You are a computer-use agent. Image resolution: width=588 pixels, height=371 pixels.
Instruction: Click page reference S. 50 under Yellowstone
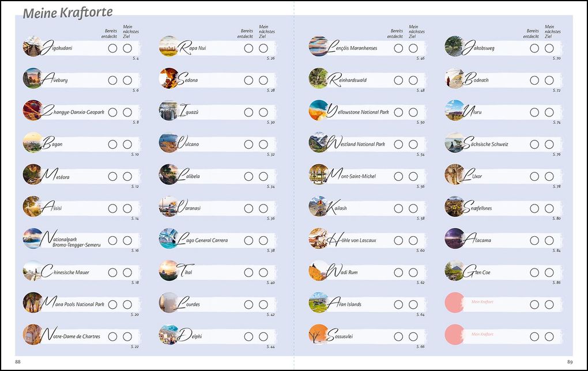pyautogui.click(x=420, y=123)
